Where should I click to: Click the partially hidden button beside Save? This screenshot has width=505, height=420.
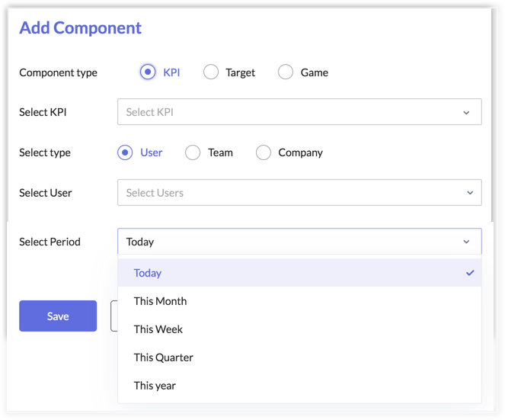tap(114, 316)
